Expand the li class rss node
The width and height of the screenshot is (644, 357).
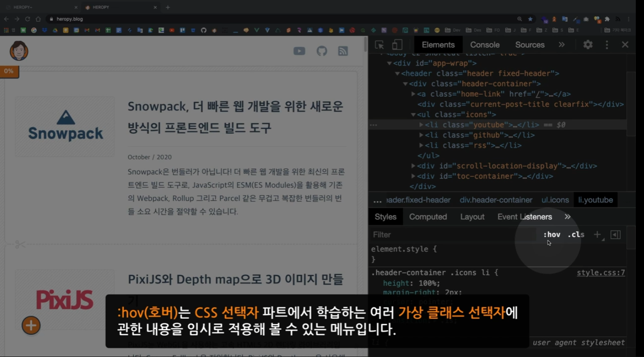[421, 145]
